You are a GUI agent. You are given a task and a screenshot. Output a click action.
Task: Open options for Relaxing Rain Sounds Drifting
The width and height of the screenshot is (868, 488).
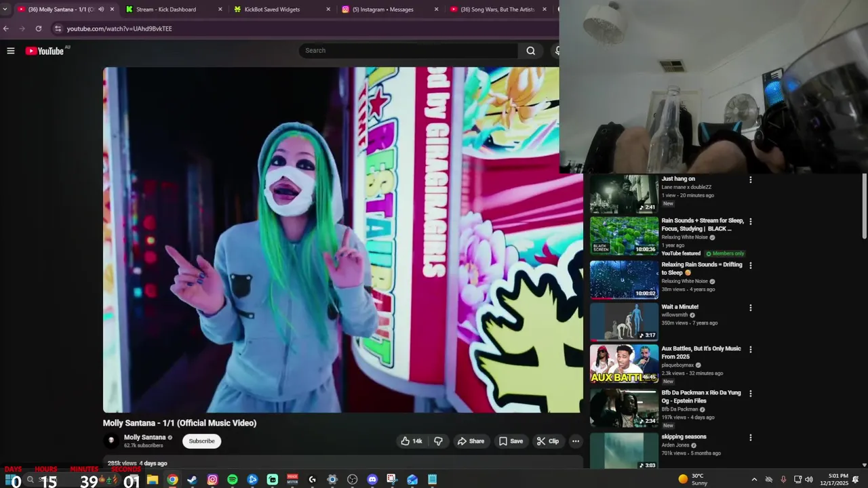coord(750,266)
